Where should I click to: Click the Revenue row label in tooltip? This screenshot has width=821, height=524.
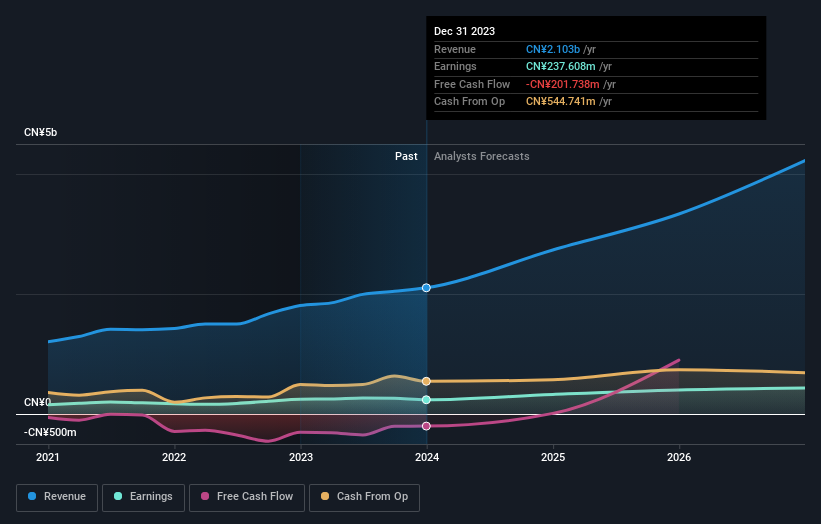454,49
